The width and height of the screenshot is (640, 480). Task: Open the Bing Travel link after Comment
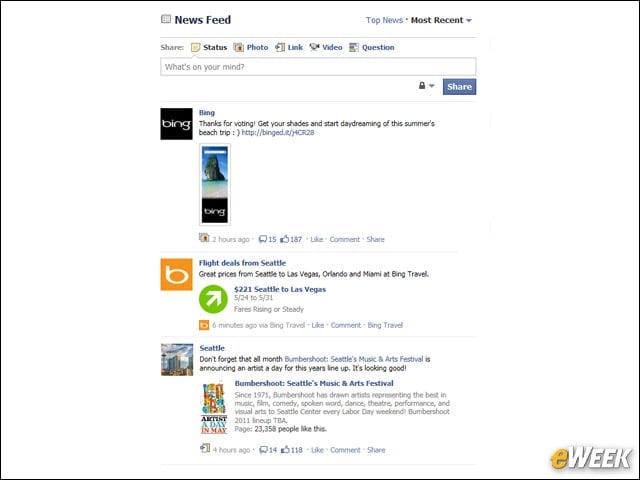click(385, 325)
